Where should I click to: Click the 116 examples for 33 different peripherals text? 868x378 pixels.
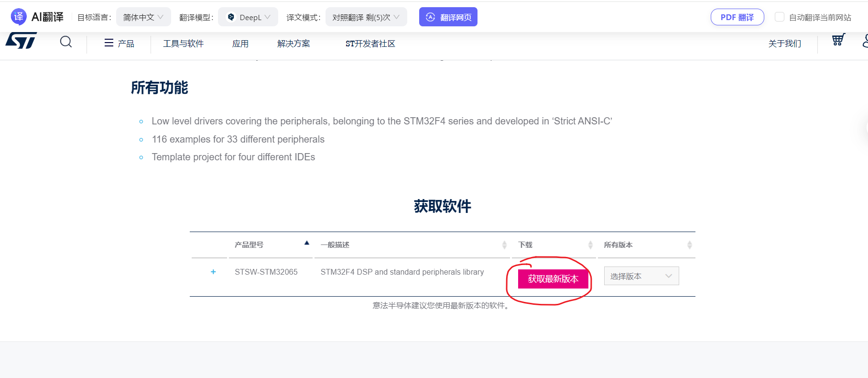coord(238,139)
